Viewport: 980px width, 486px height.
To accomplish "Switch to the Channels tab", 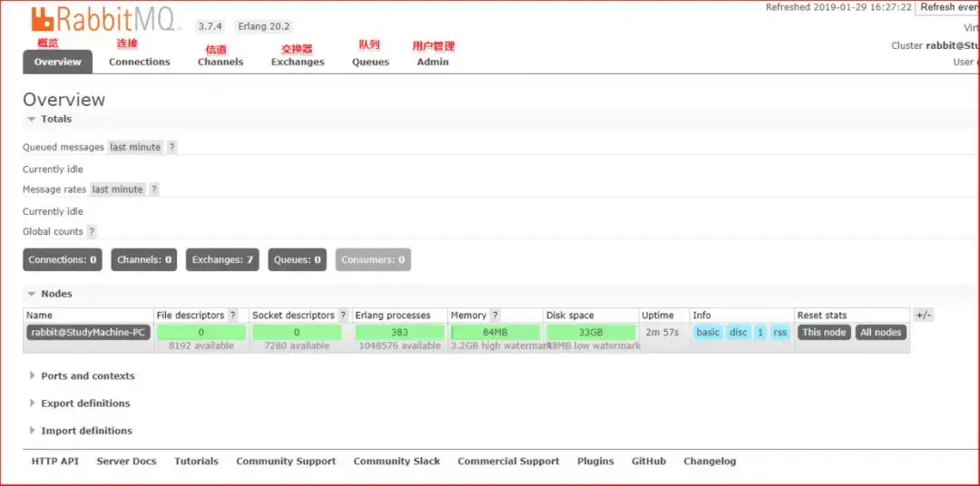I will click(220, 62).
